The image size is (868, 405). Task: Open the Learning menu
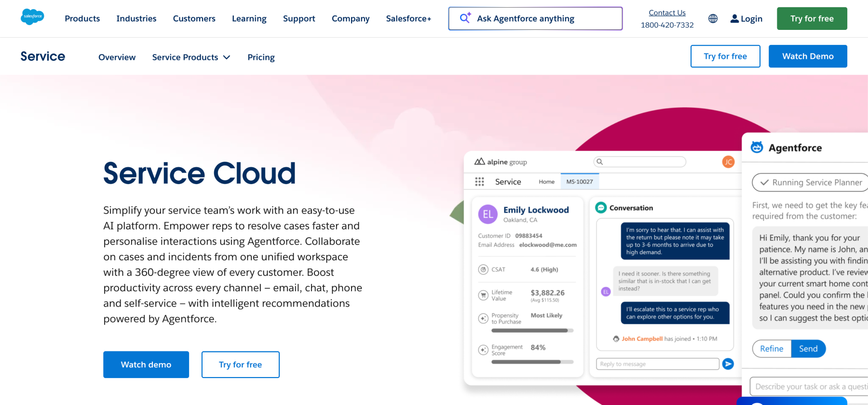(249, 18)
